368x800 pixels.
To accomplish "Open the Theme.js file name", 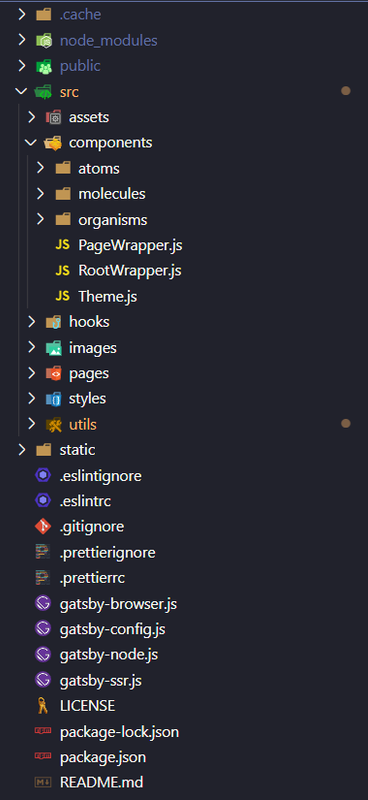I will coord(107,296).
